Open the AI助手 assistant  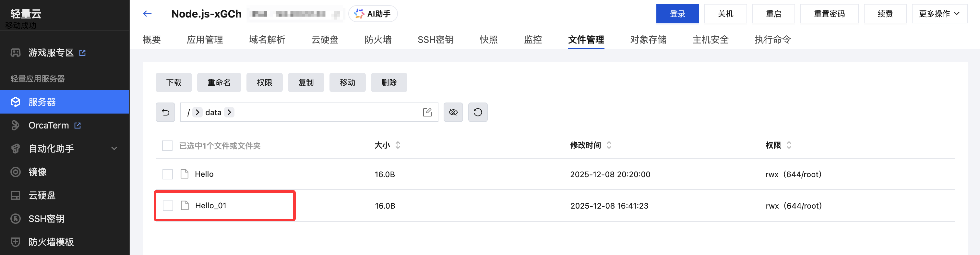(373, 14)
